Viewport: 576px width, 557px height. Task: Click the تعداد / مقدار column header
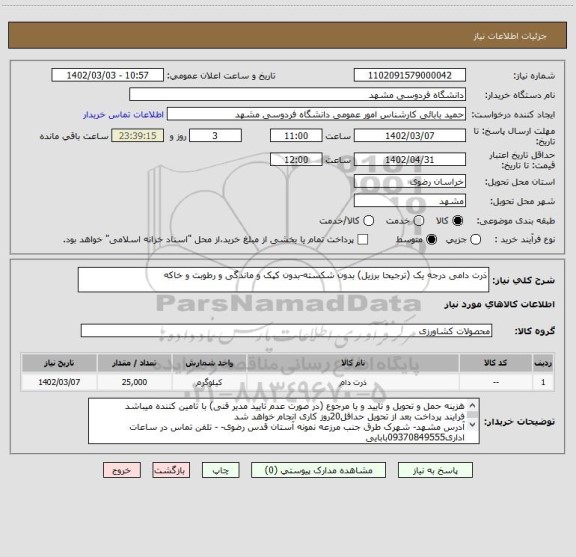click(134, 363)
